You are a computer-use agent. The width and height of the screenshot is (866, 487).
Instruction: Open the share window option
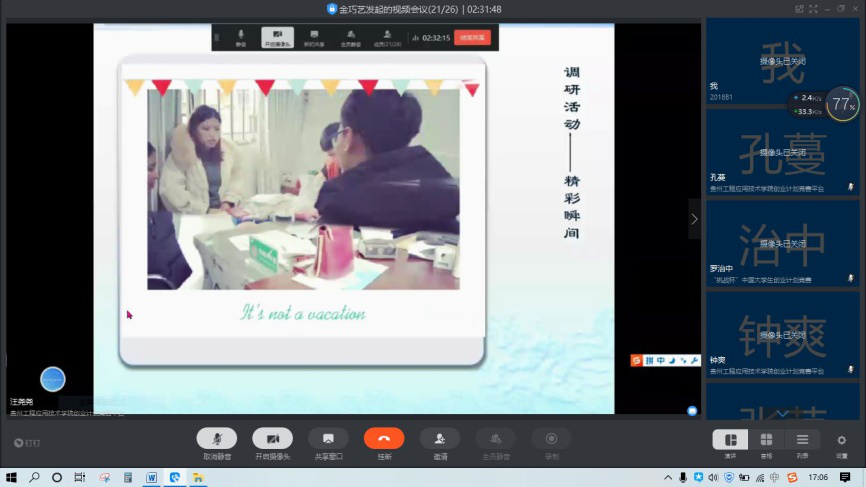328,439
